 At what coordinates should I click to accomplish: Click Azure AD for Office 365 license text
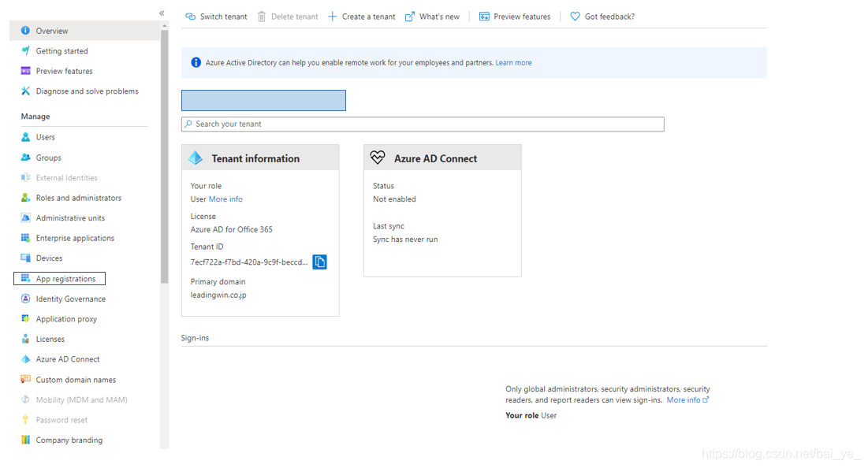pyautogui.click(x=232, y=229)
